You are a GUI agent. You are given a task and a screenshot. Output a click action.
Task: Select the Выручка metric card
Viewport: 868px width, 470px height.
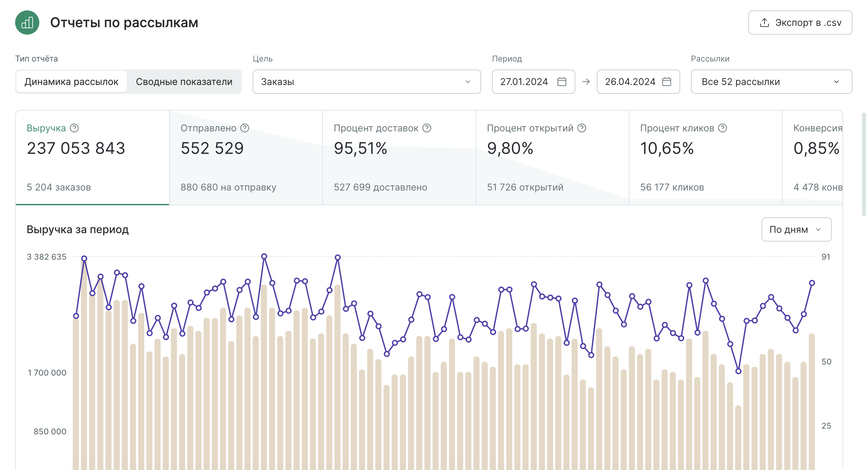pyautogui.click(x=92, y=157)
